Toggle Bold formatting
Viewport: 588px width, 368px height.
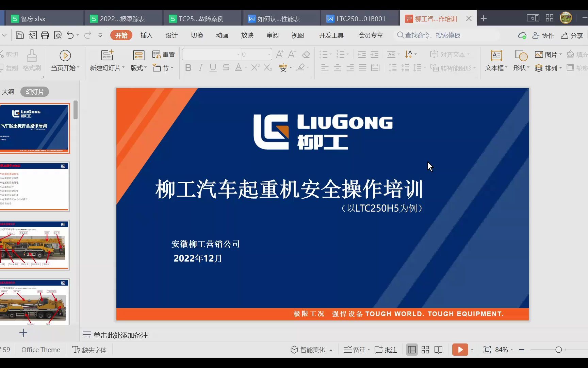(x=188, y=67)
